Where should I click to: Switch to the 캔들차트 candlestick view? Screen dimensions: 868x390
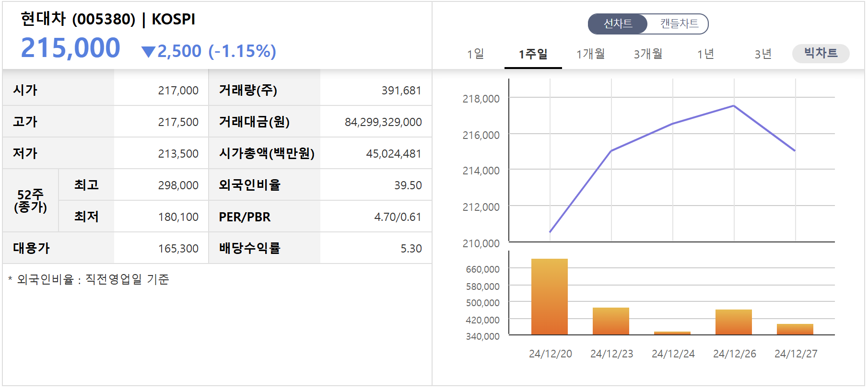click(x=679, y=23)
